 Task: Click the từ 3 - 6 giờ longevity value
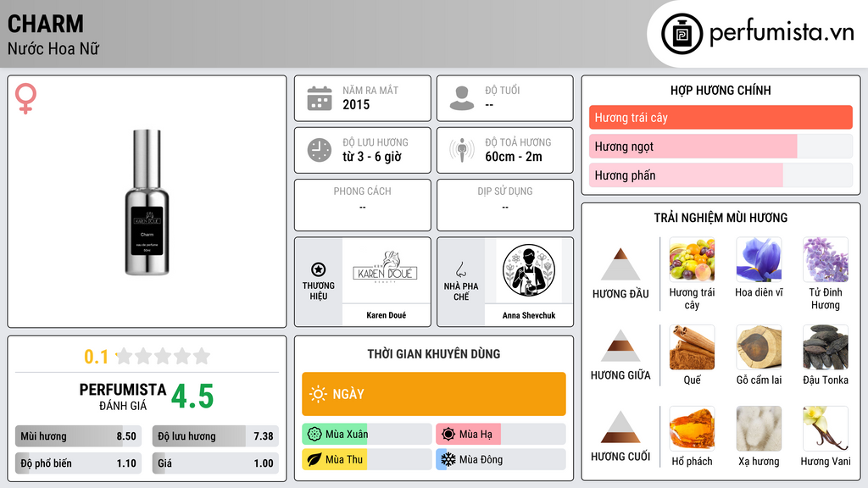coord(372,157)
